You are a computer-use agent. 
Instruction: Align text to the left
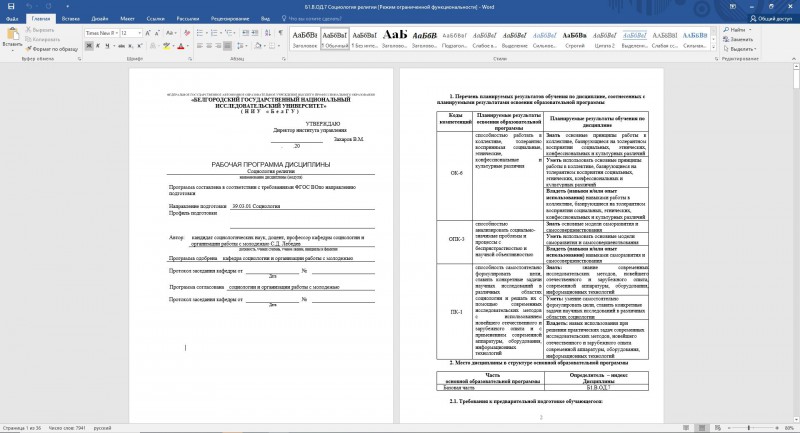[199, 46]
